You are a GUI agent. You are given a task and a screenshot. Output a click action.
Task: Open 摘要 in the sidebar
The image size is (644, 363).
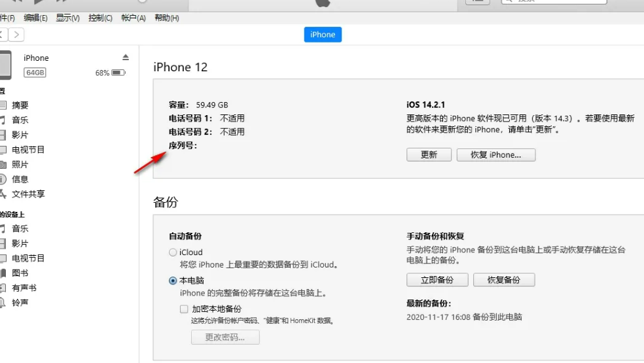20,105
